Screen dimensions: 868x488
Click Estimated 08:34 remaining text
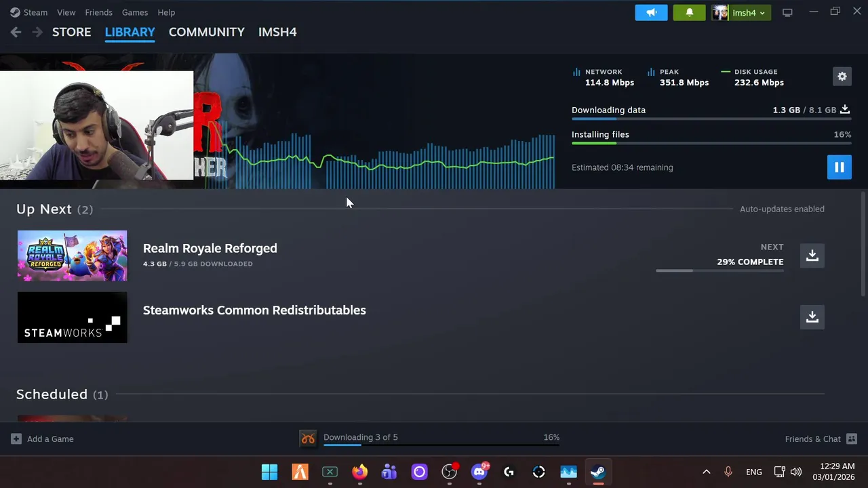pyautogui.click(x=623, y=167)
